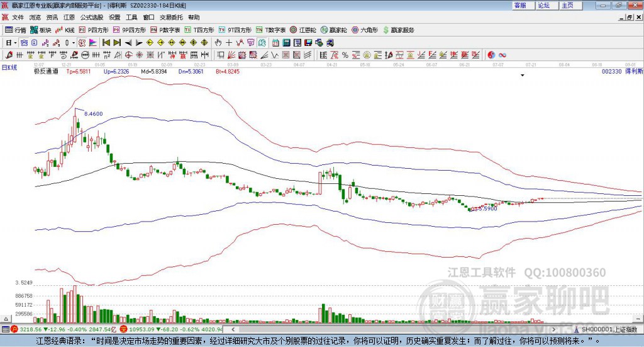Open the 公式选股 menu
This screenshot has width=644, height=347.
click(92, 17)
